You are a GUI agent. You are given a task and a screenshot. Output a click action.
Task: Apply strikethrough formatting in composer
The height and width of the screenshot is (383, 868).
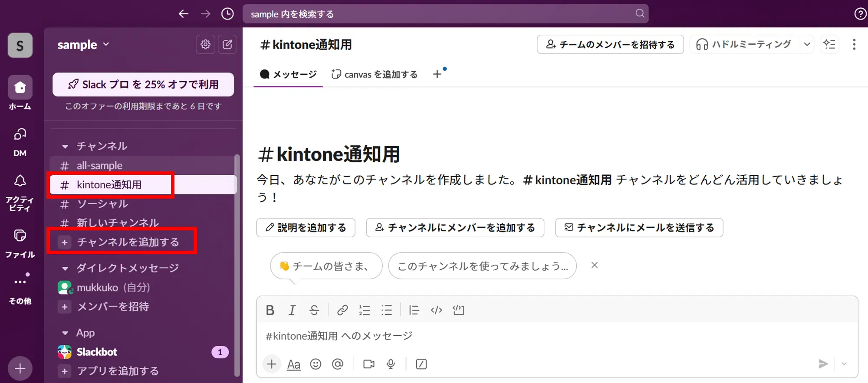(x=314, y=310)
